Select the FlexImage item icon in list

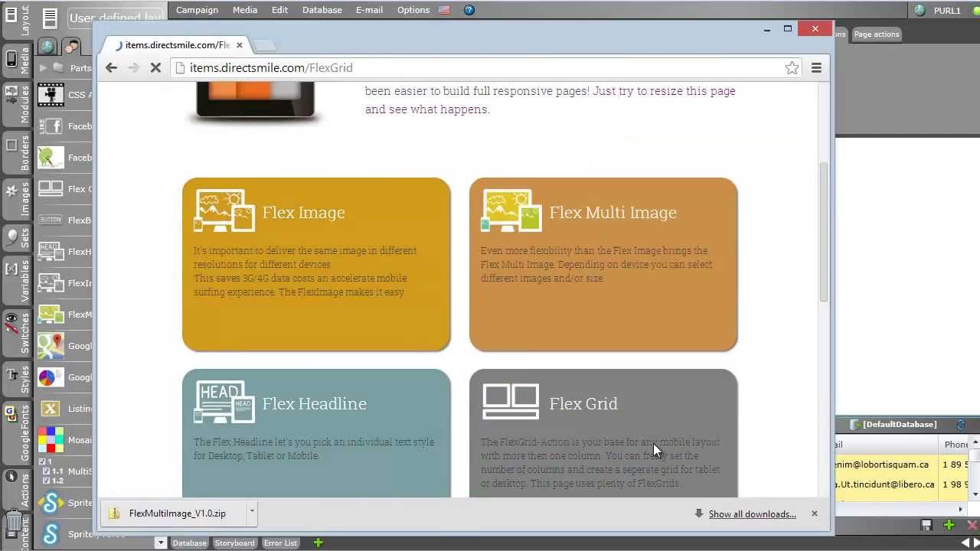point(51,283)
